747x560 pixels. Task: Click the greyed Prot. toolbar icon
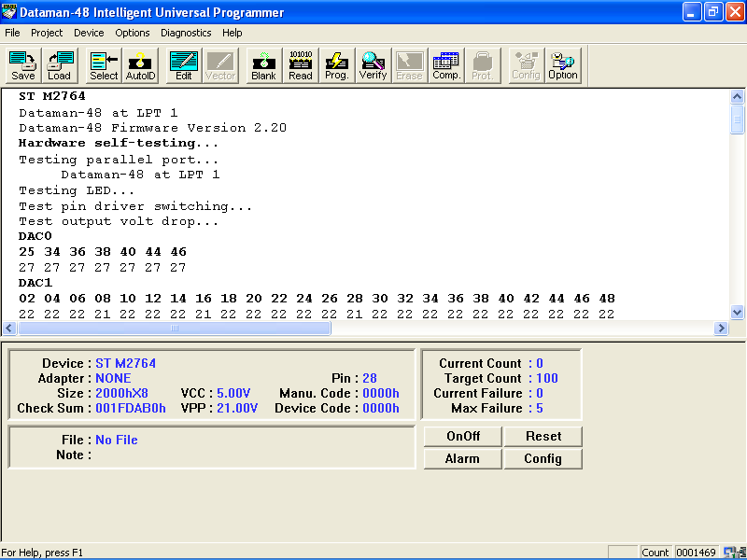coord(483,65)
